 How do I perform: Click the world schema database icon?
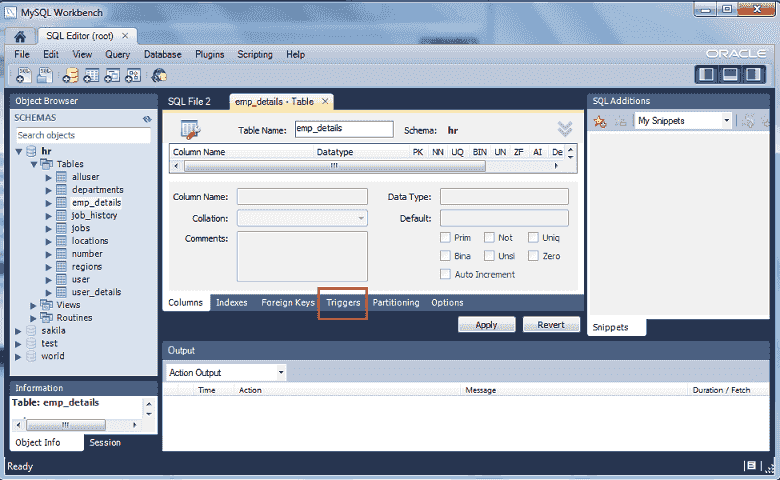click(31, 356)
